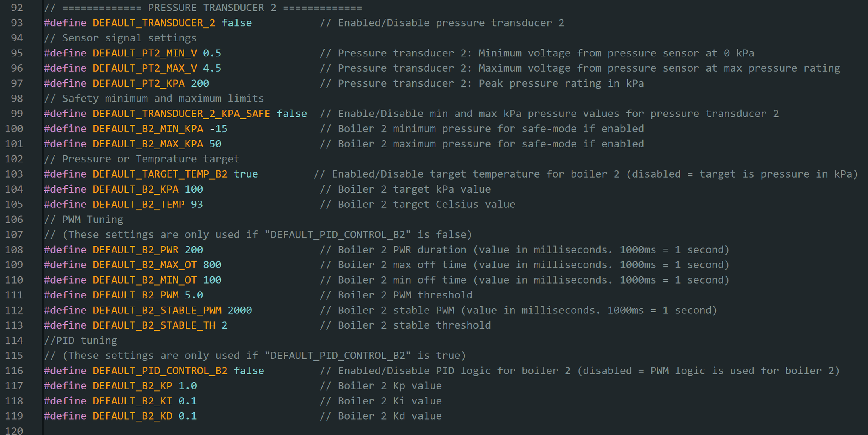868x435 pixels.
Task: Click the DEFAULT_B2_KP value 1.0
Action: point(188,386)
